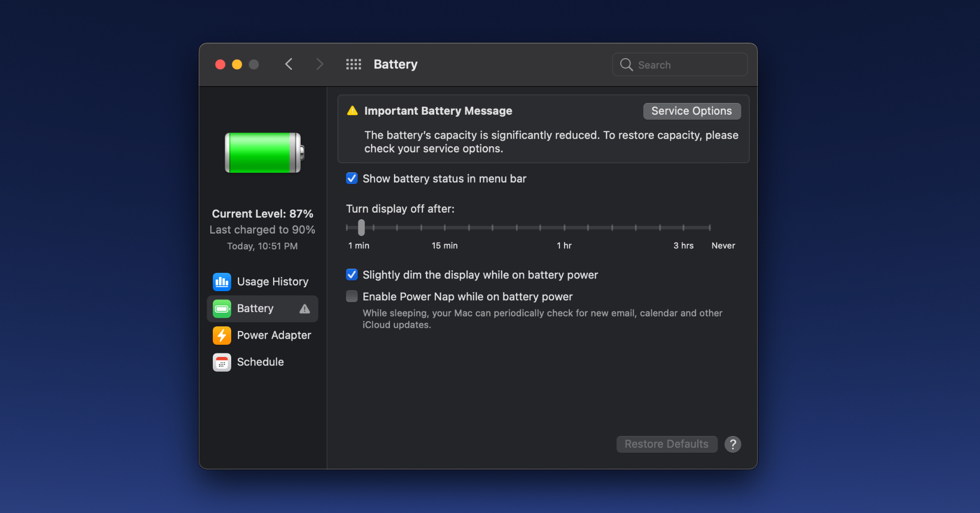The height and width of the screenshot is (513, 980).
Task: Show all preferences grid icon
Action: pyautogui.click(x=353, y=64)
